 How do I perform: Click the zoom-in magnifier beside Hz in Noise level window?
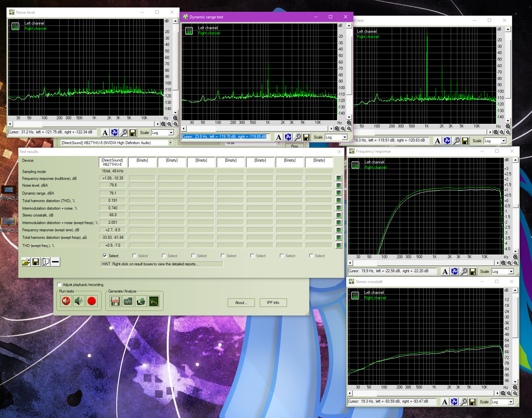[176, 118]
